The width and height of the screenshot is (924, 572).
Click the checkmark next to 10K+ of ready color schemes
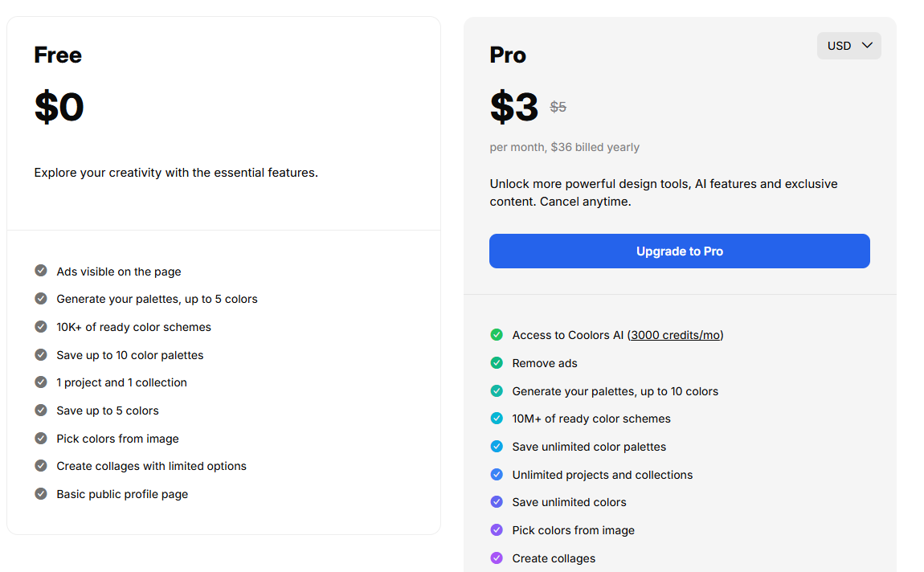click(x=41, y=326)
